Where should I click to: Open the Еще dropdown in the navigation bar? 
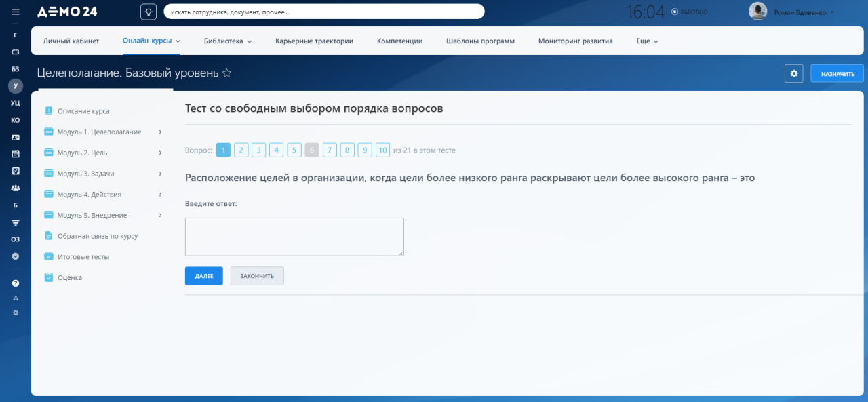[x=647, y=41]
